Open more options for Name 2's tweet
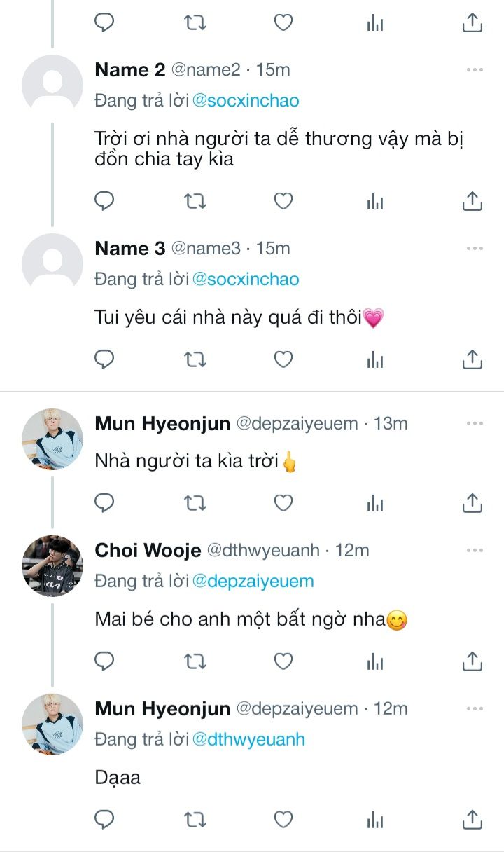This screenshot has height=852, width=504. (x=475, y=70)
